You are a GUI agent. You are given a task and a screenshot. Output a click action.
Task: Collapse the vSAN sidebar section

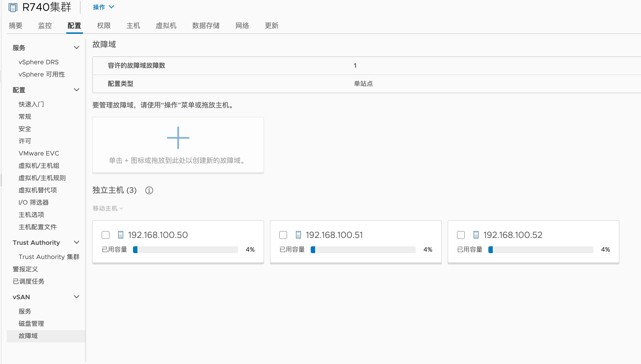click(77, 297)
